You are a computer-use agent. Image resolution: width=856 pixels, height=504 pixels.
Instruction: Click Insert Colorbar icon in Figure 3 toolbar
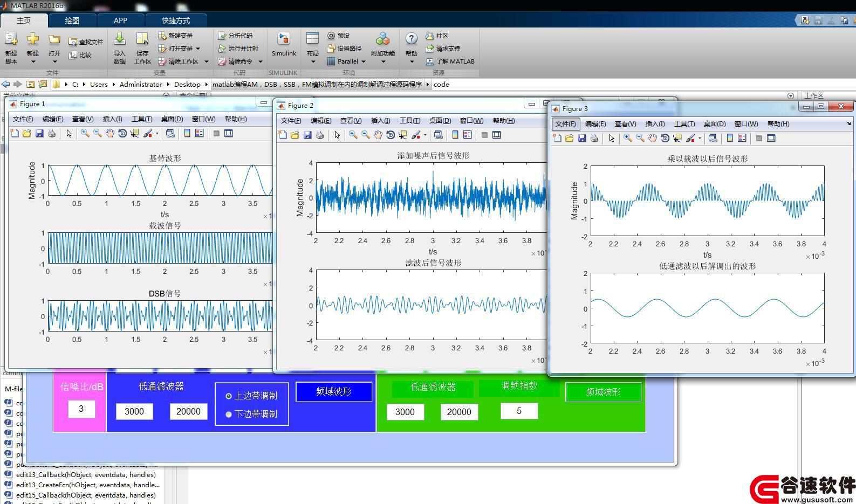[x=730, y=138]
